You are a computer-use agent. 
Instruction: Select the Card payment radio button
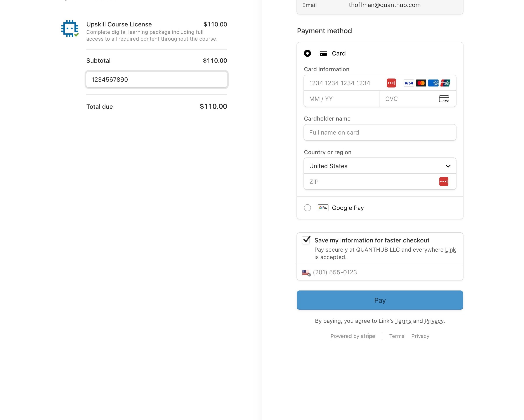(x=307, y=54)
